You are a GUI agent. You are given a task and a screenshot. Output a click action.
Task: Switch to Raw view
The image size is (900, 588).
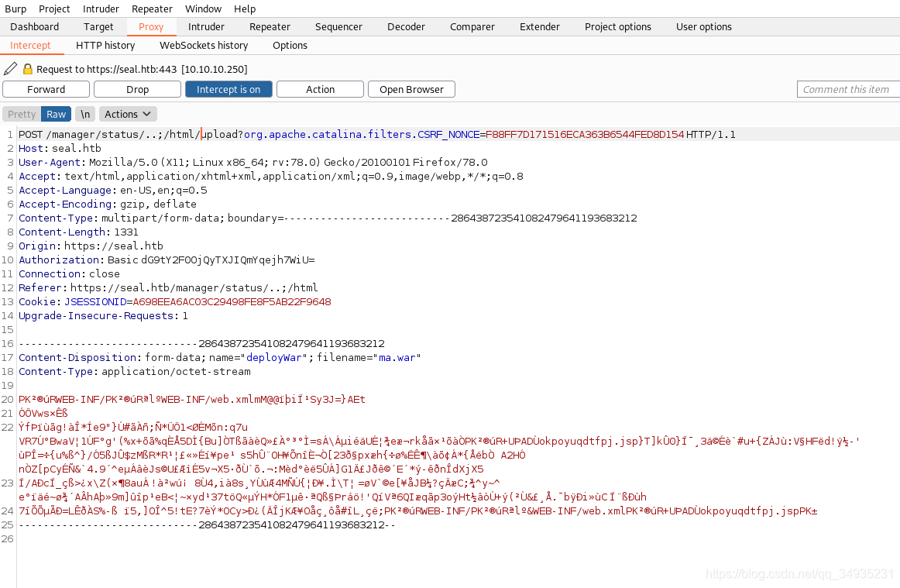[x=57, y=114]
